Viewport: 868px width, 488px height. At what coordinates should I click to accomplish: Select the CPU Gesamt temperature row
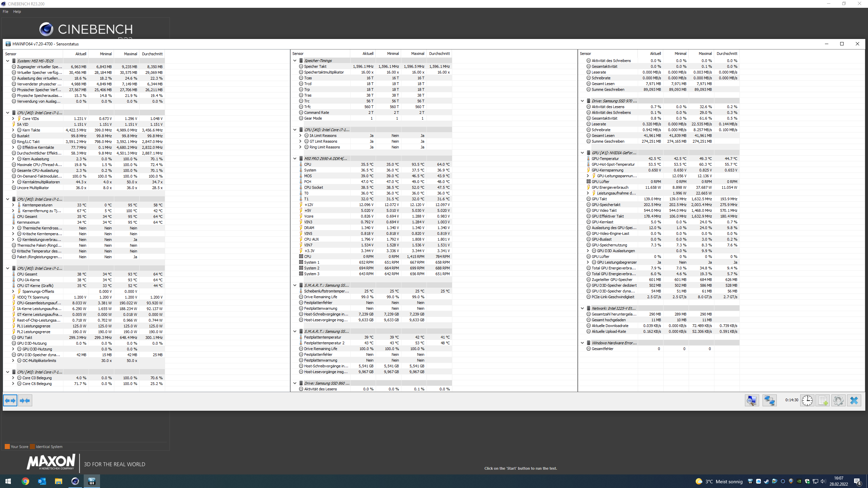point(27,217)
